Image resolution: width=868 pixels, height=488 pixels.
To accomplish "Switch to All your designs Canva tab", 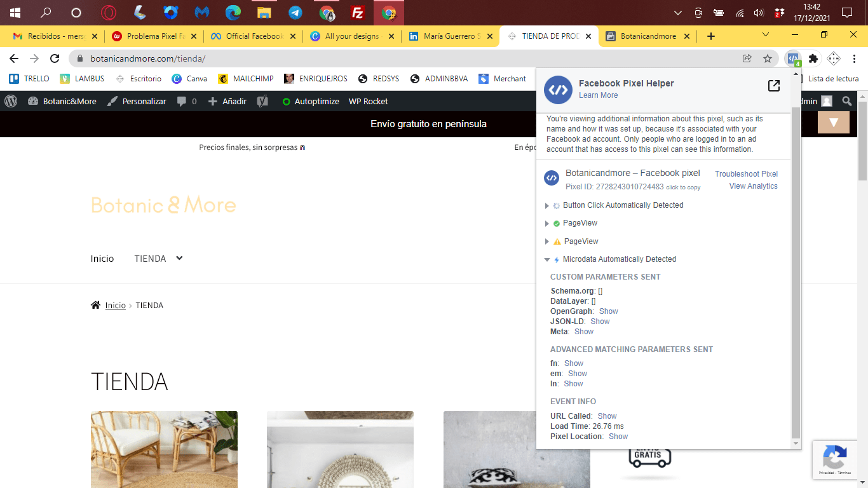I will 351,36.
